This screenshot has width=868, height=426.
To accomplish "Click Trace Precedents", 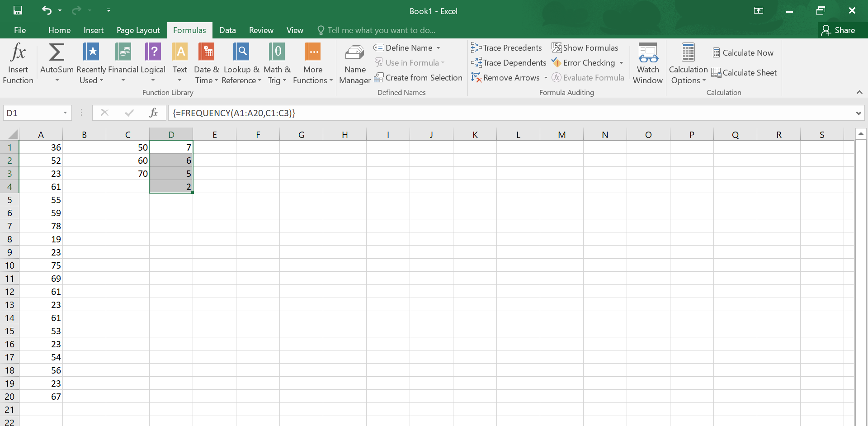I will click(506, 47).
